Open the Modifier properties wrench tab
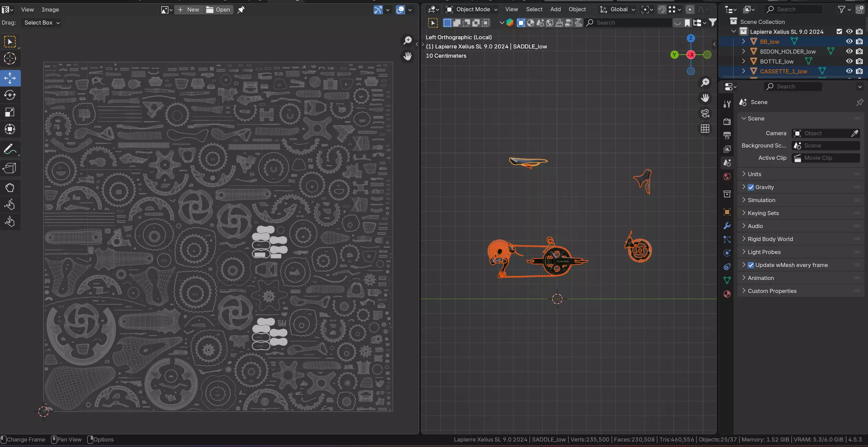Viewport: 868px width, 447px height. tap(727, 226)
